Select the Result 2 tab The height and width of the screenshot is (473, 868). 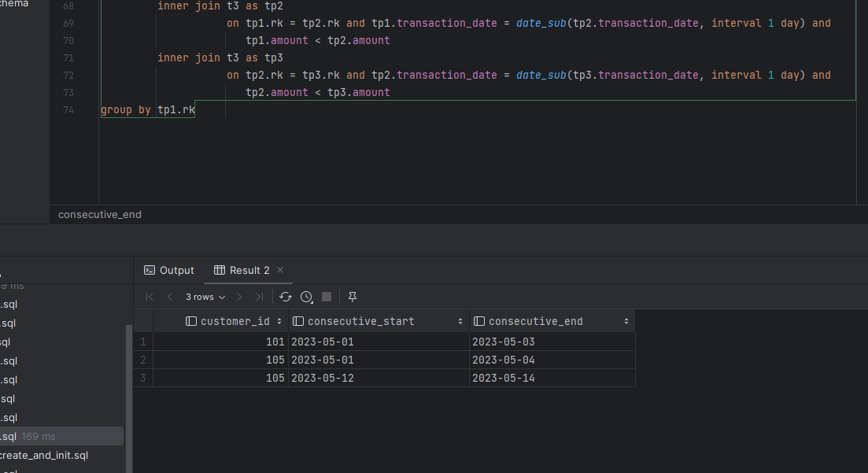[249, 270]
